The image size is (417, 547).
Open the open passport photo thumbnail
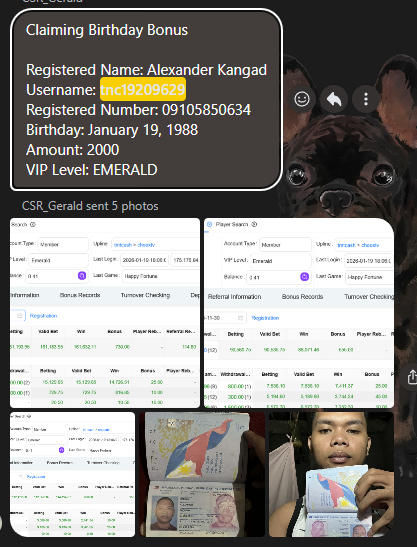click(x=202, y=474)
